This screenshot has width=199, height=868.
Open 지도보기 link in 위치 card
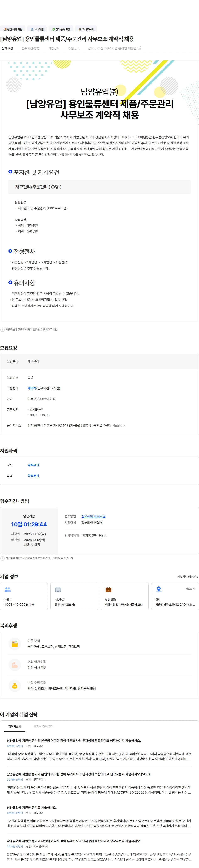pyautogui.click(x=190, y=589)
